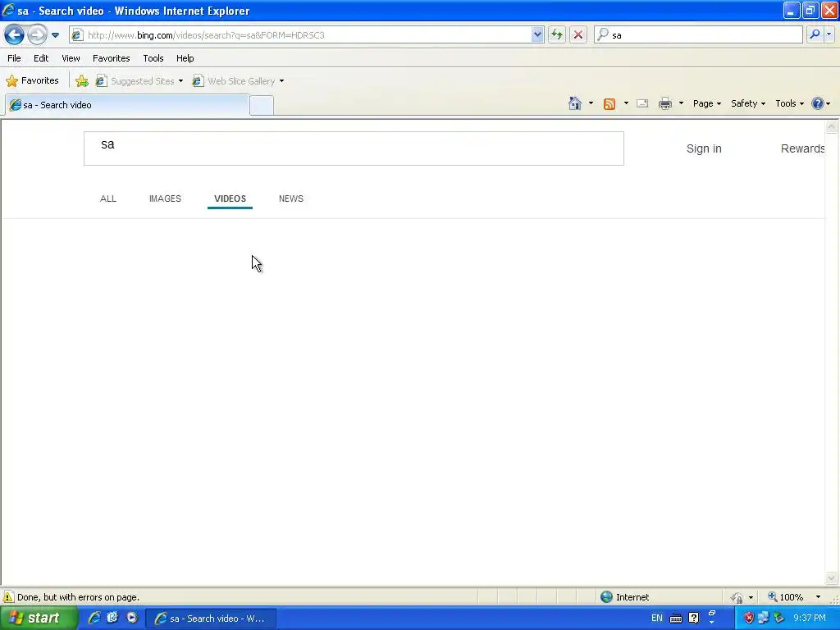
Task: Open the Rewards link
Action: coord(802,149)
